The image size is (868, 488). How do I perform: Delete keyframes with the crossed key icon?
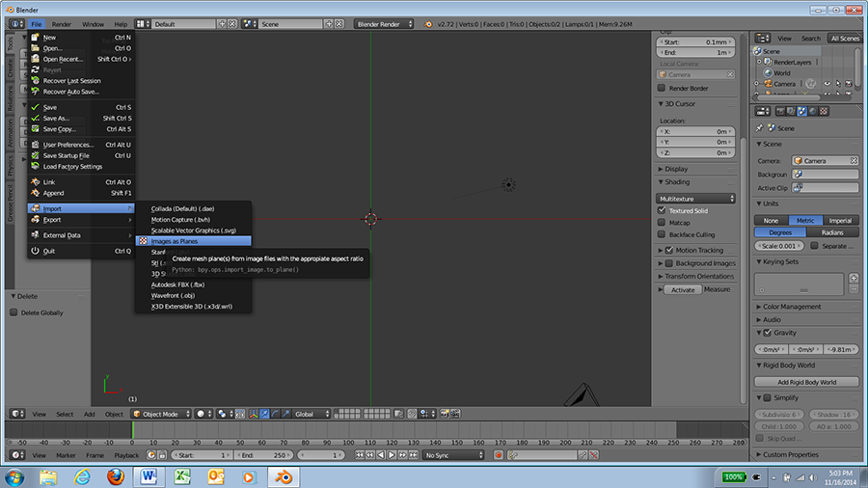(x=593, y=455)
